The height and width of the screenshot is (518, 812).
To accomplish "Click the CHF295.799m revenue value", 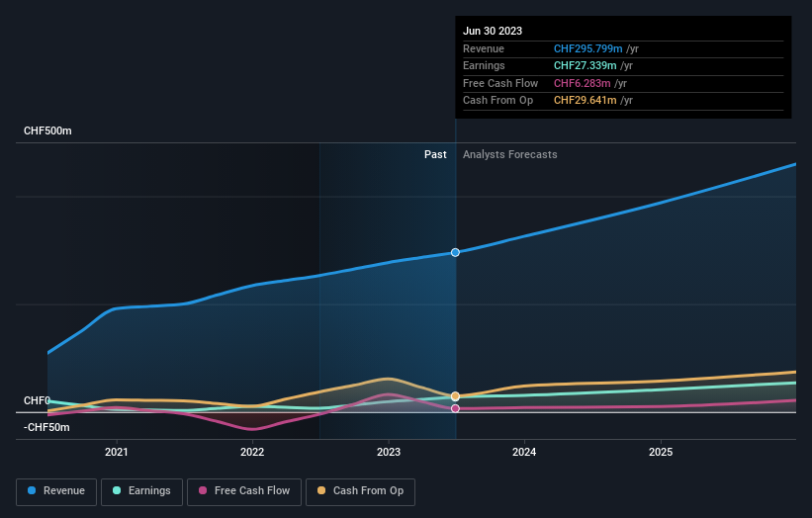I will pyautogui.click(x=588, y=48).
